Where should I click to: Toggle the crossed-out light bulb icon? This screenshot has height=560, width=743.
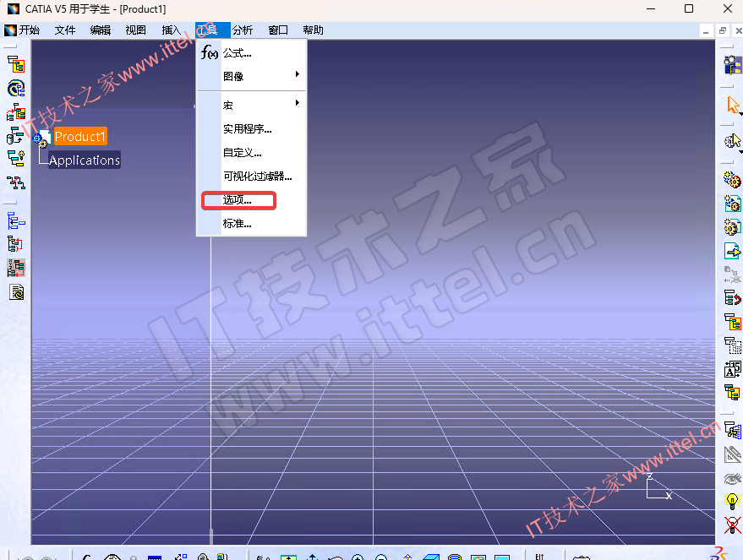pos(733,525)
